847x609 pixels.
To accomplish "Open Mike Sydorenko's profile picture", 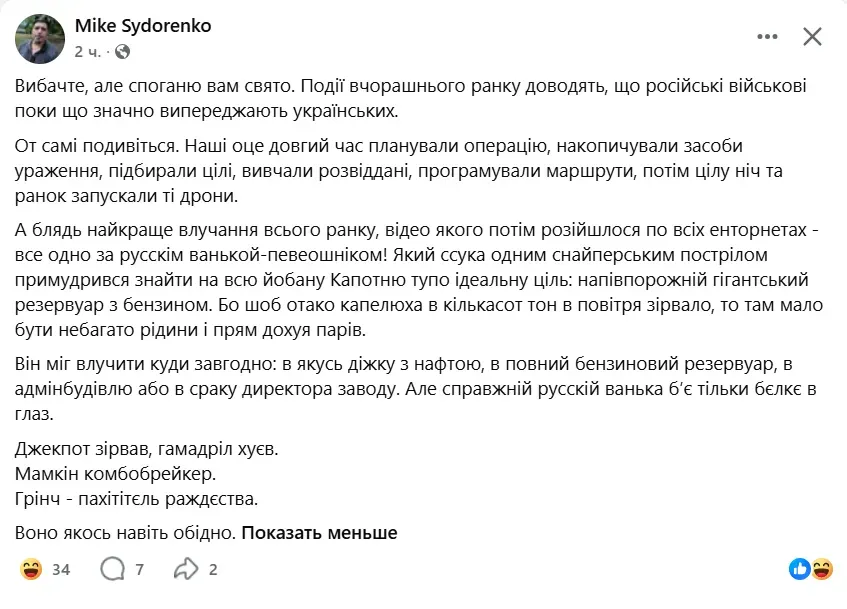I will pyautogui.click(x=40, y=39).
